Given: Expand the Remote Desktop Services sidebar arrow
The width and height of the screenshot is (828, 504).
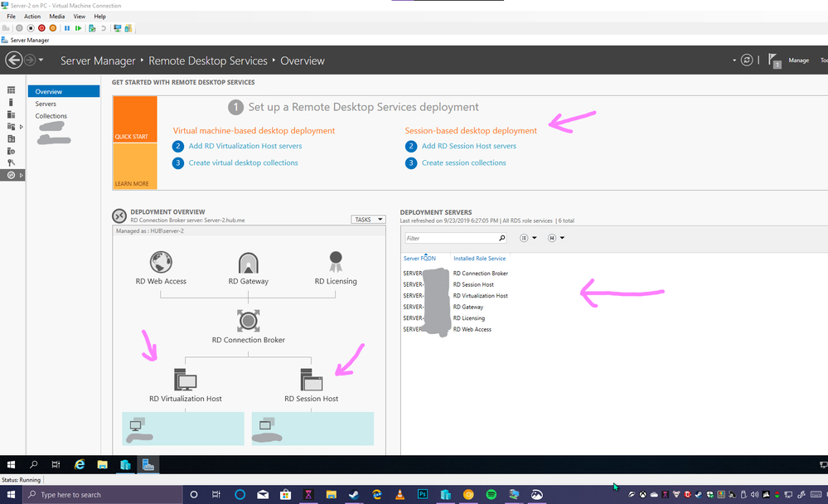Looking at the screenshot, I should point(21,175).
